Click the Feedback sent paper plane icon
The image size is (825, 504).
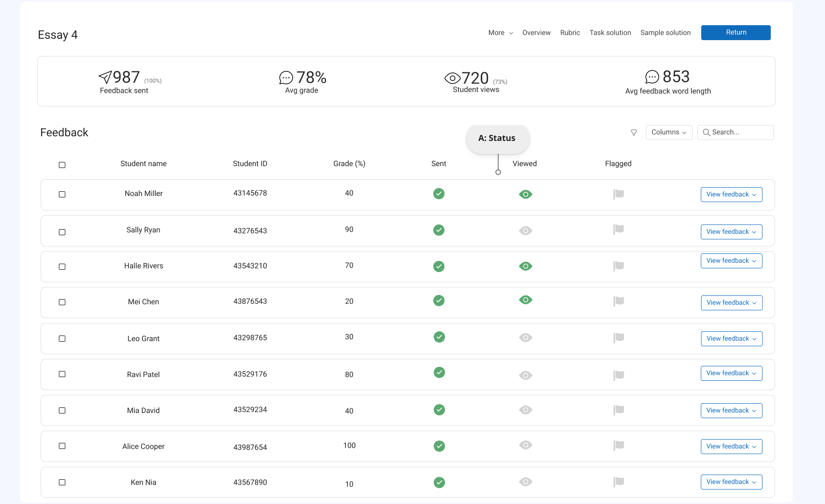(x=105, y=77)
